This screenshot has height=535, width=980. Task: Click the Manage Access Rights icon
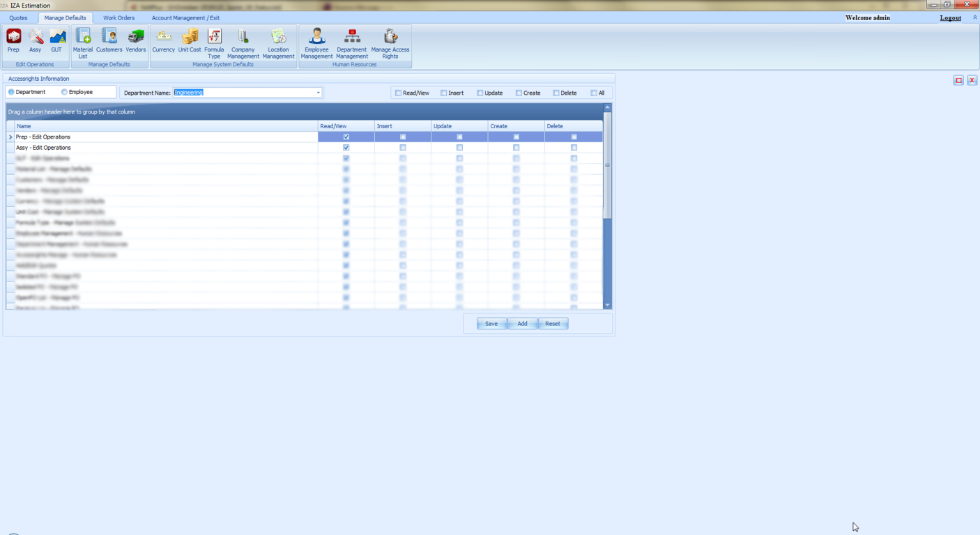point(390,42)
